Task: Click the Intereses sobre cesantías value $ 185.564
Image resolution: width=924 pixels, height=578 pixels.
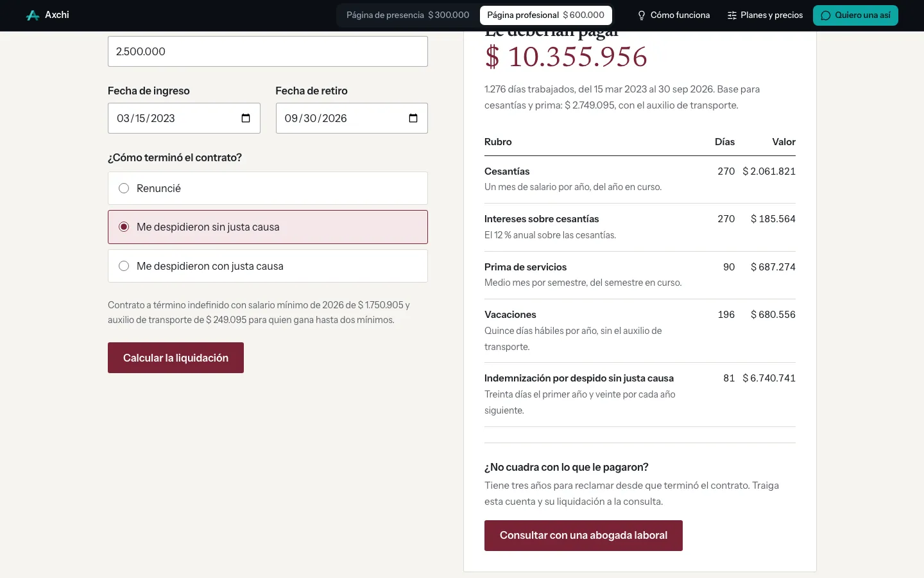Action: tap(773, 219)
